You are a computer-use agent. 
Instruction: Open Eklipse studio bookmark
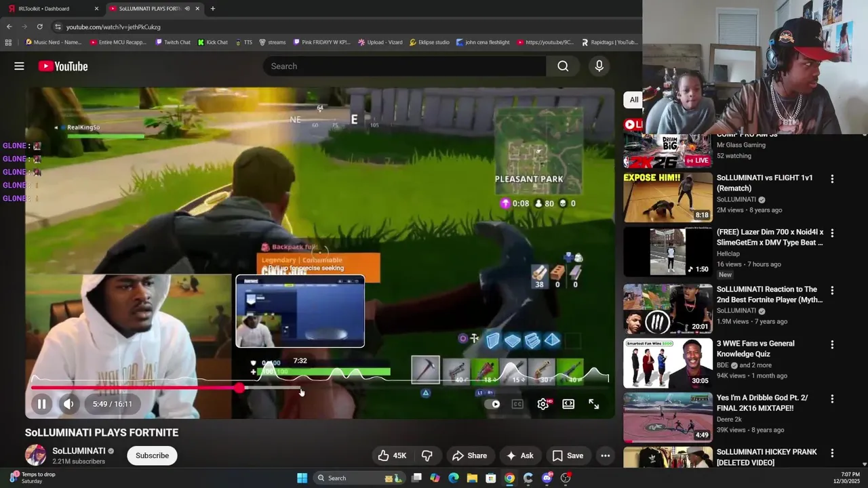click(429, 42)
